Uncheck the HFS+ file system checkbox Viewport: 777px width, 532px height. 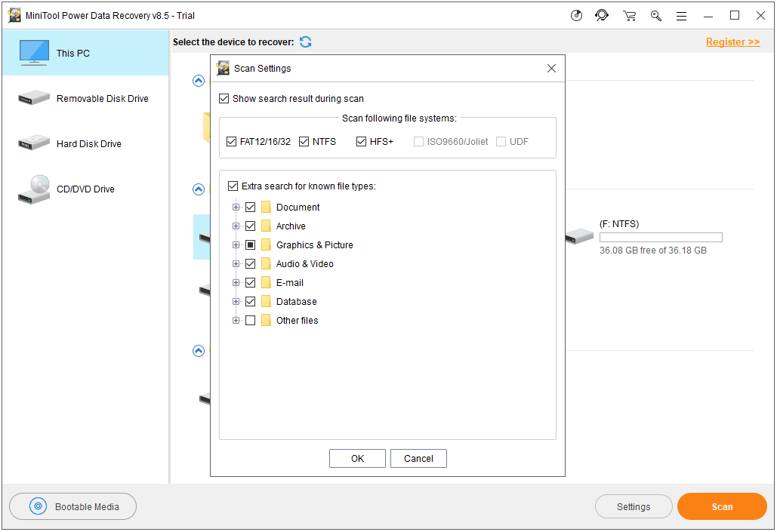click(361, 142)
